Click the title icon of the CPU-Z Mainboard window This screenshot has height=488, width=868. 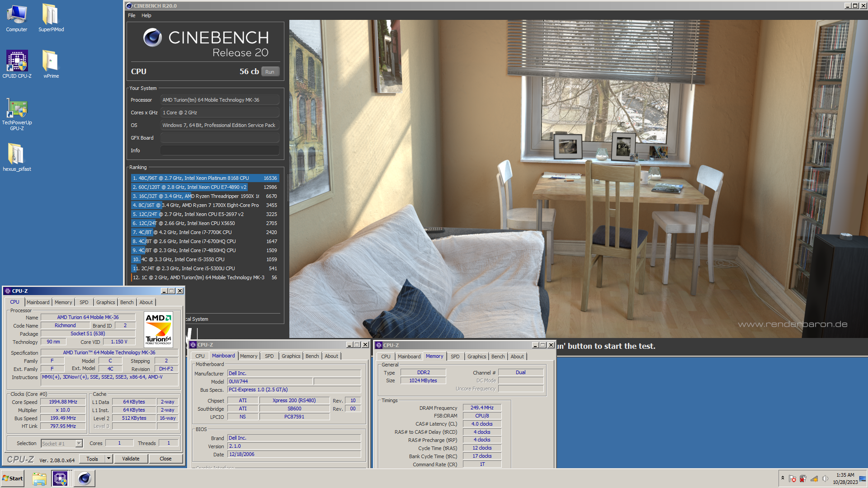(x=193, y=345)
